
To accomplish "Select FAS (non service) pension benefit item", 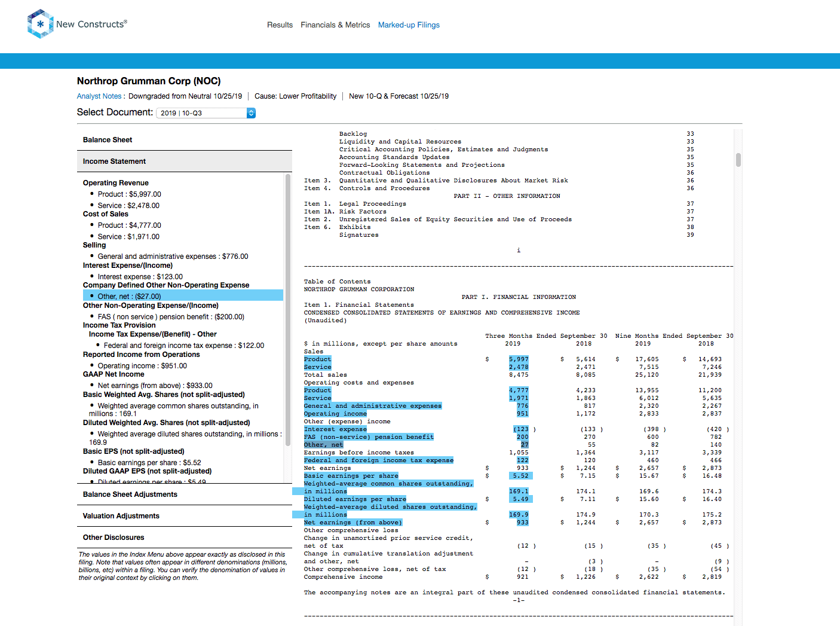I will 171,317.
